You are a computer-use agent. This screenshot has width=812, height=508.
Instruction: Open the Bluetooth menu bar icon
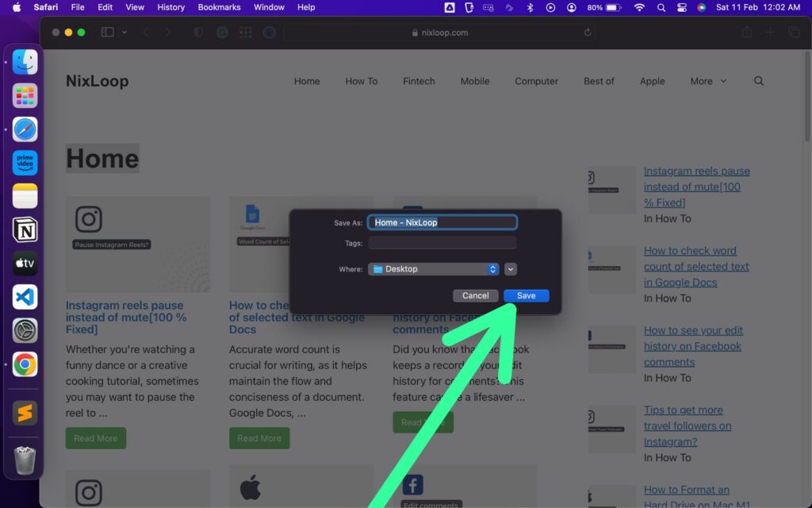(x=530, y=7)
